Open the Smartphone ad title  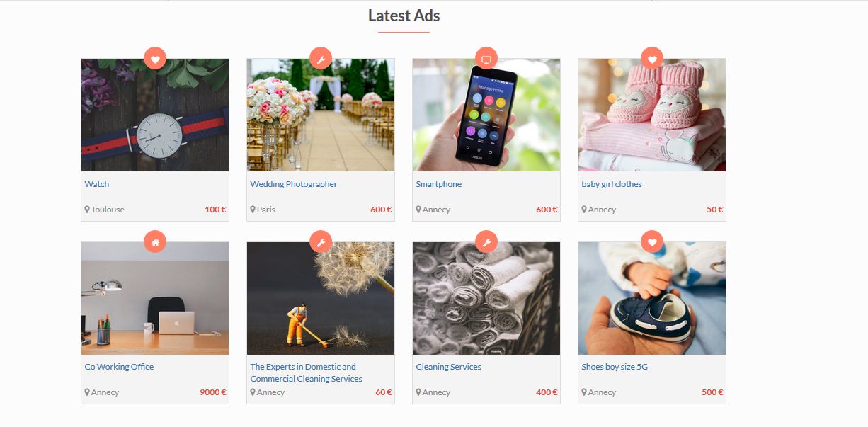tap(439, 184)
